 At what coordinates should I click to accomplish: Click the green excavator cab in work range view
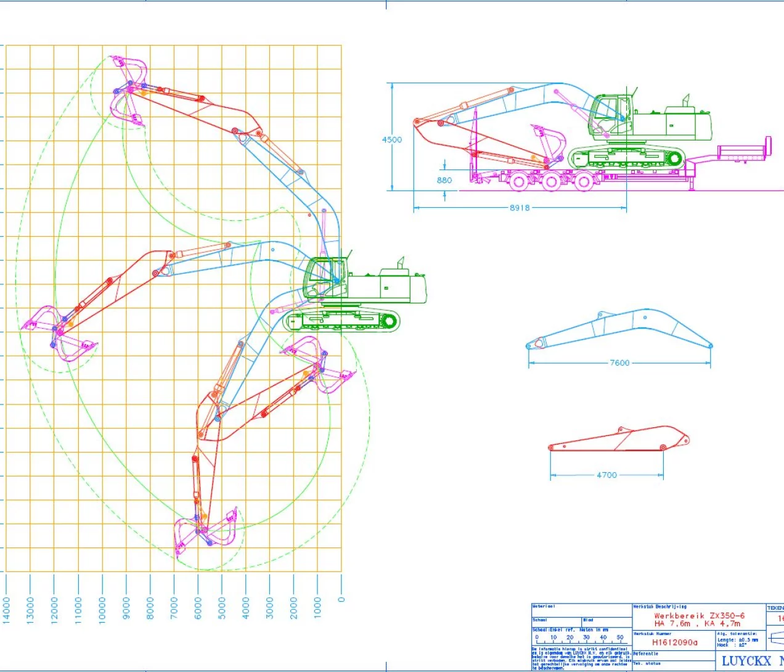[x=323, y=277]
